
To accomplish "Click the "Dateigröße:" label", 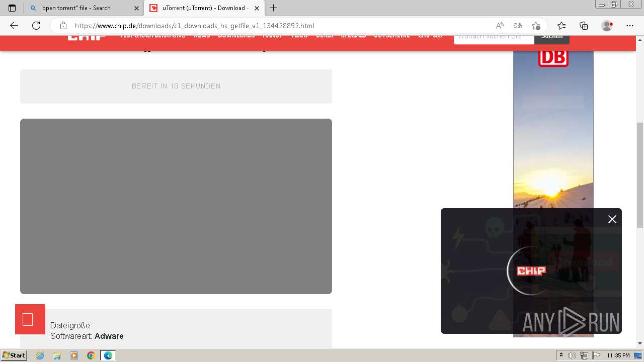I will tap(71, 326).
